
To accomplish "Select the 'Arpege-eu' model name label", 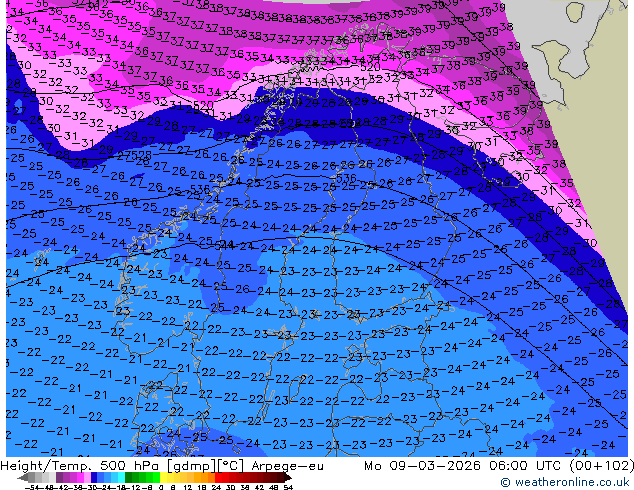I will (x=287, y=466).
